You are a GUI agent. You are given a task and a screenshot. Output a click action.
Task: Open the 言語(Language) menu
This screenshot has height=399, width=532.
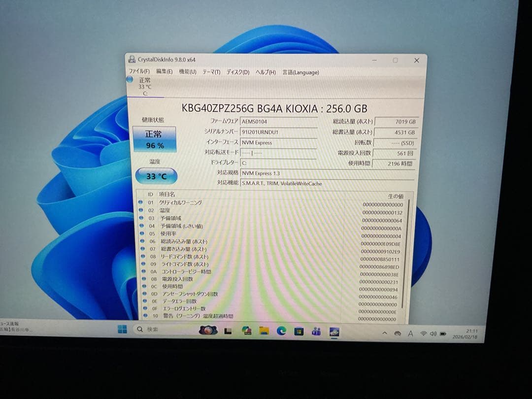point(300,72)
